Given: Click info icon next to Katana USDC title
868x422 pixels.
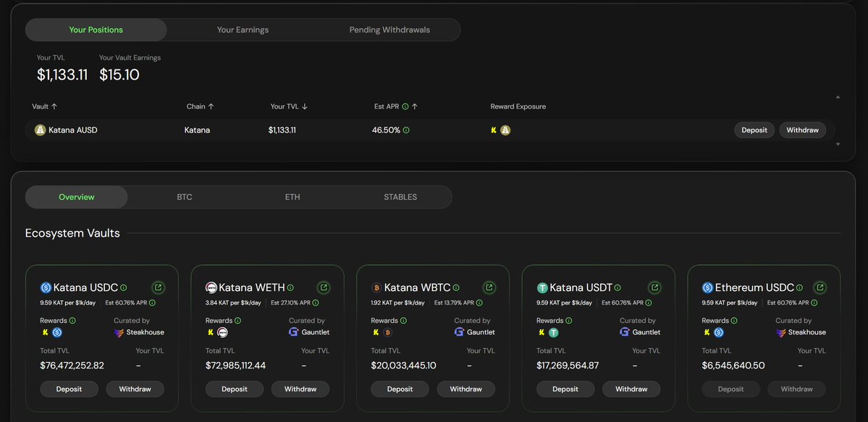Looking at the screenshot, I should point(124,288).
